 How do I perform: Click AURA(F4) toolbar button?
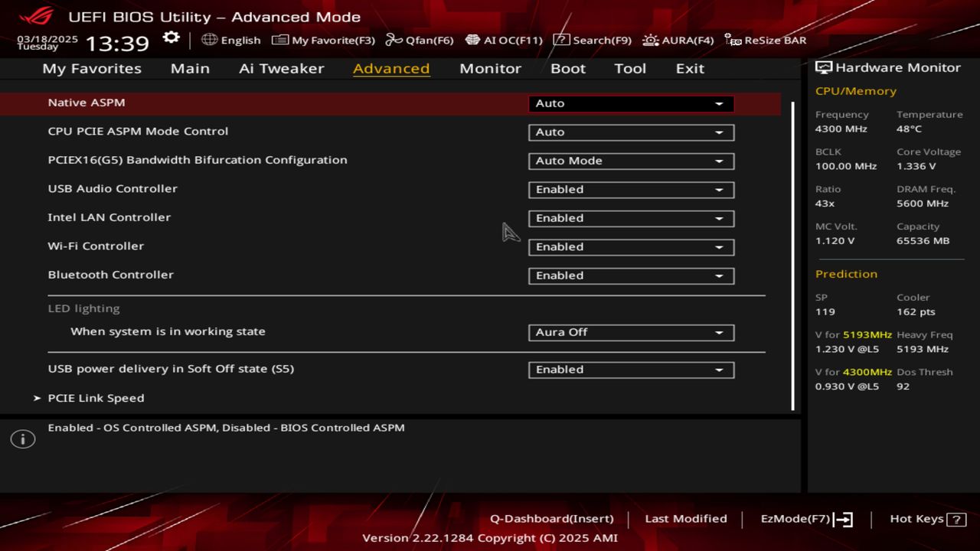point(678,40)
